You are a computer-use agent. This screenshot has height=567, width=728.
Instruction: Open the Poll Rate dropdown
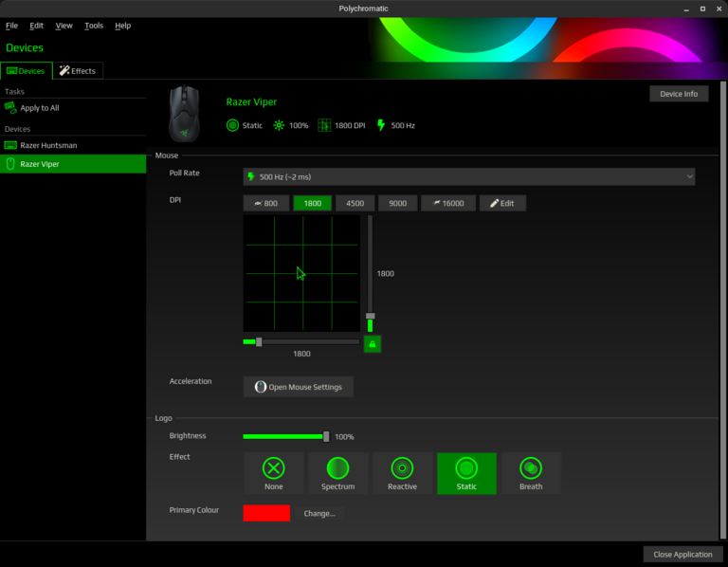[469, 177]
